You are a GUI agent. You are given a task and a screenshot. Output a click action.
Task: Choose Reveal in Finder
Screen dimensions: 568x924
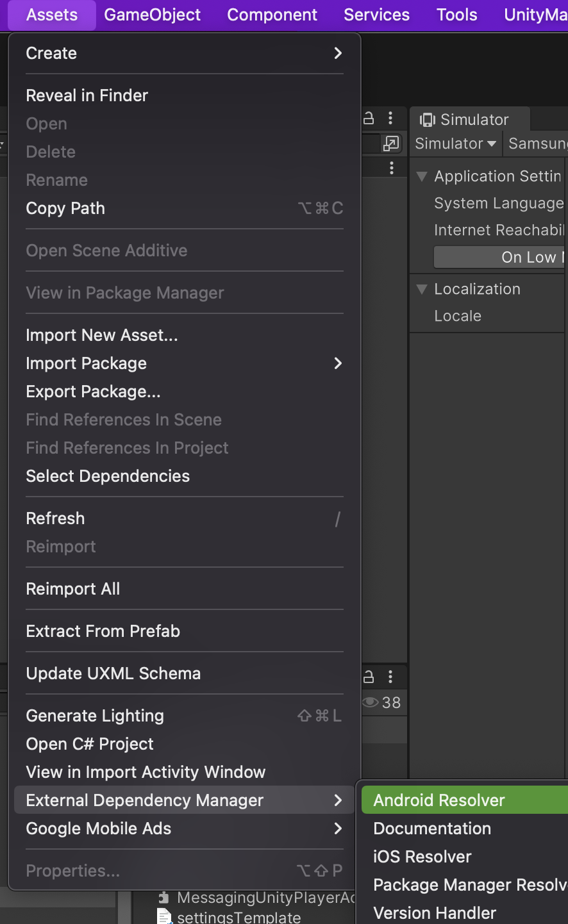[x=87, y=95]
